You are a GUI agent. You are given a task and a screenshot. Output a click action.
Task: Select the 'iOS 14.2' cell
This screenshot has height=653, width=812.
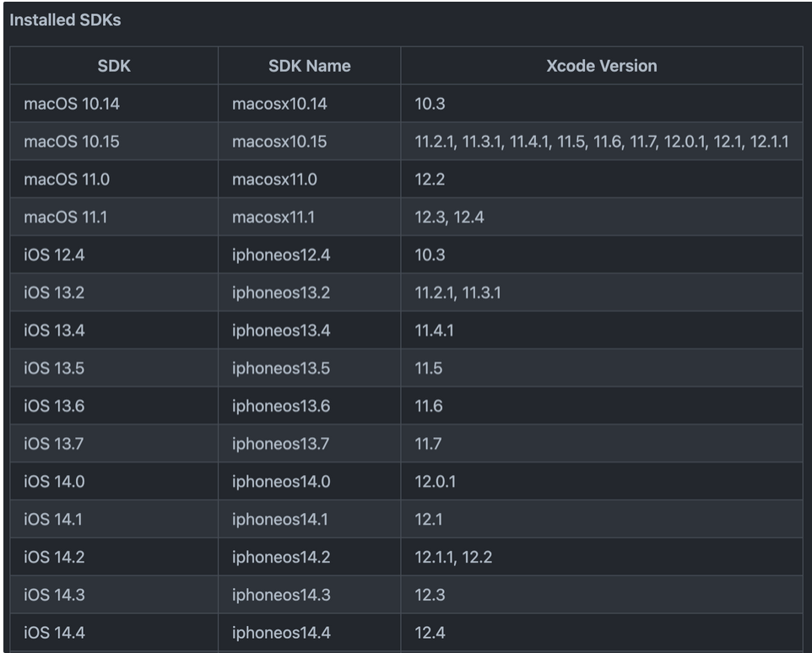pyautogui.click(x=114, y=557)
